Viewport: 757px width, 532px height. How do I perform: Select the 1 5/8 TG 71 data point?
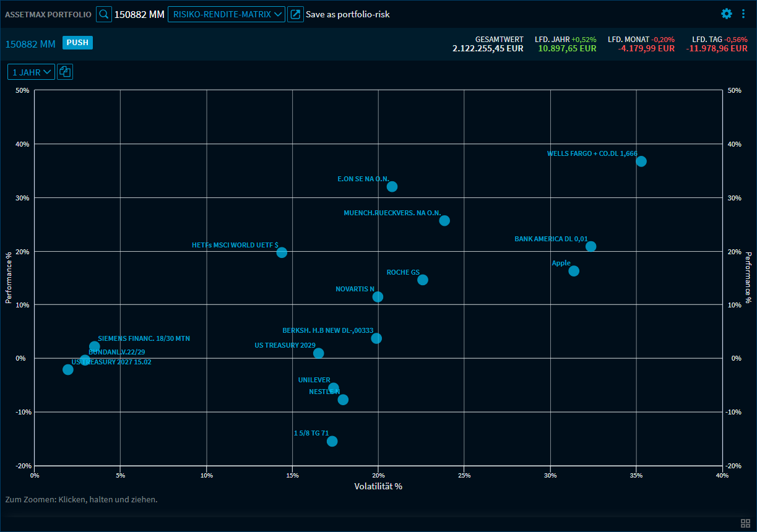coord(332,441)
